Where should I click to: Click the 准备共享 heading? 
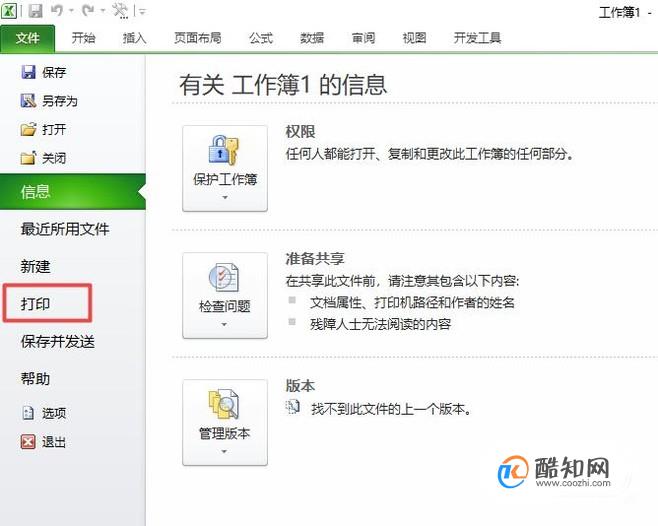pos(315,259)
